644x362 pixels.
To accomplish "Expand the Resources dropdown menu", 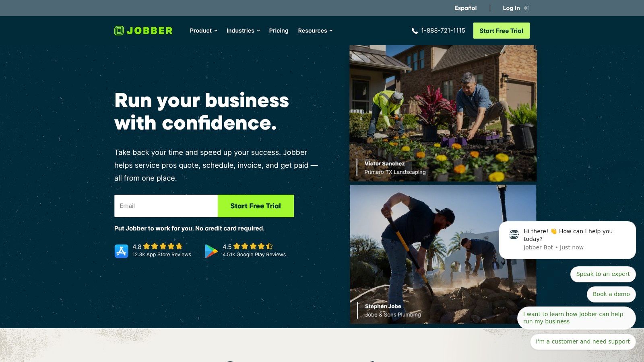I will click(315, 31).
